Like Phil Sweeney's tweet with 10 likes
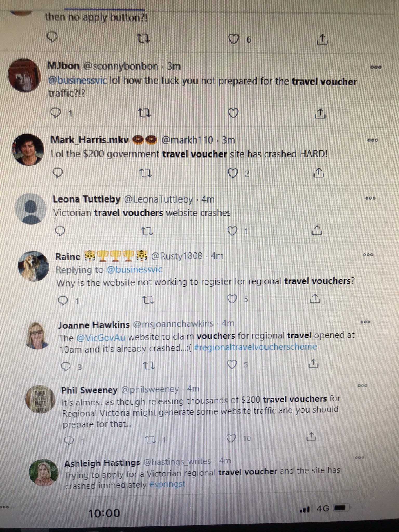399x532 pixels. [231, 438]
